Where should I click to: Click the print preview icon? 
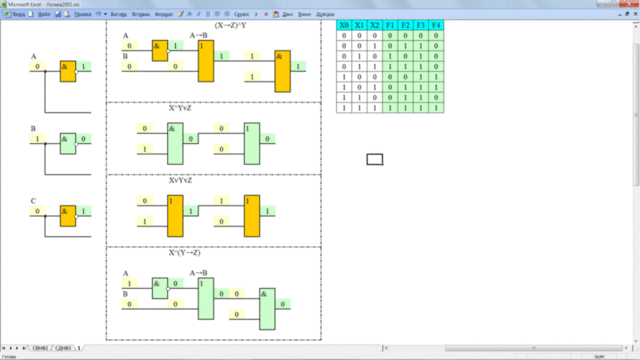point(67,14)
